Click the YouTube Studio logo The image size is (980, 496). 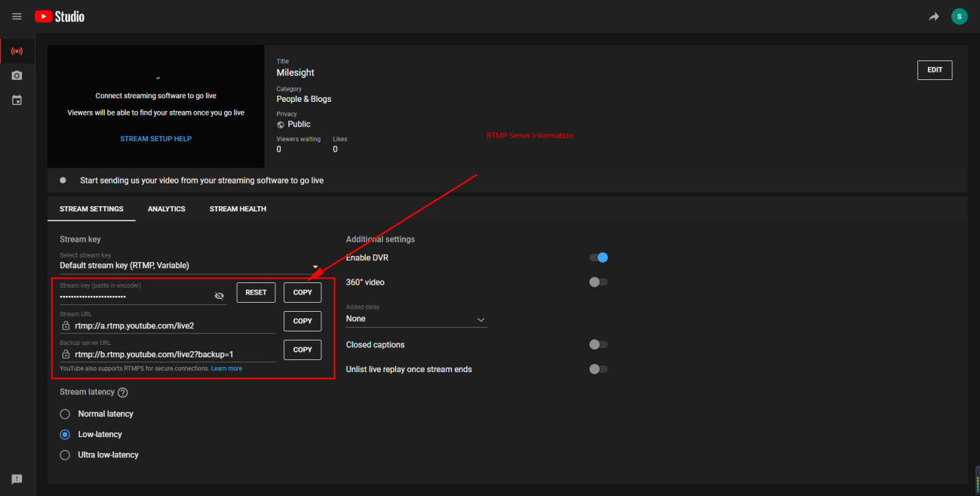[x=60, y=17]
